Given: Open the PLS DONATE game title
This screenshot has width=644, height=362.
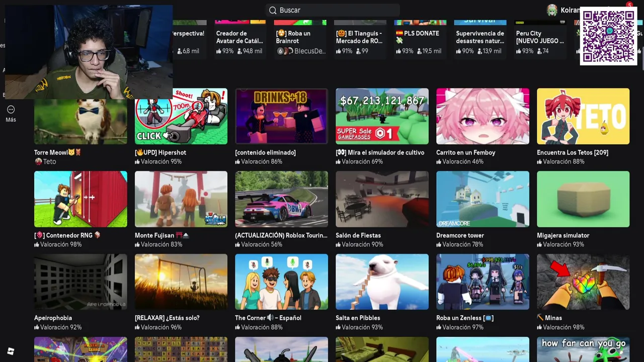Looking at the screenshot, I should click(418, 37).
